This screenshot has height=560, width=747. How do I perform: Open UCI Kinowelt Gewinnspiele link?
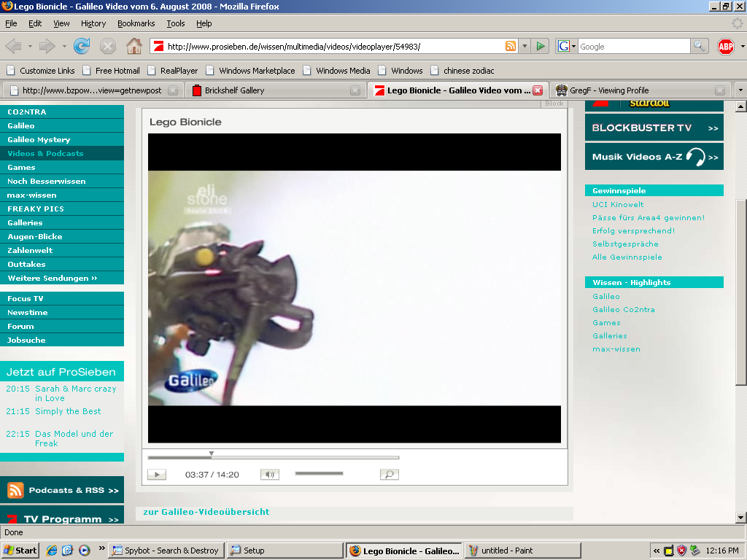(618, 204)
